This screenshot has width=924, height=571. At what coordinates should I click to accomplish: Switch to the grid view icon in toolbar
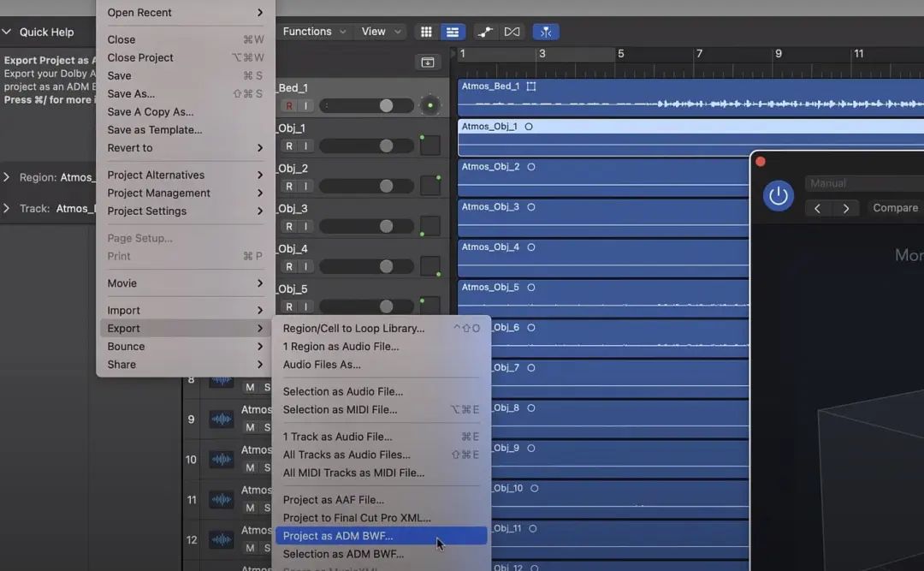(426, 32)
